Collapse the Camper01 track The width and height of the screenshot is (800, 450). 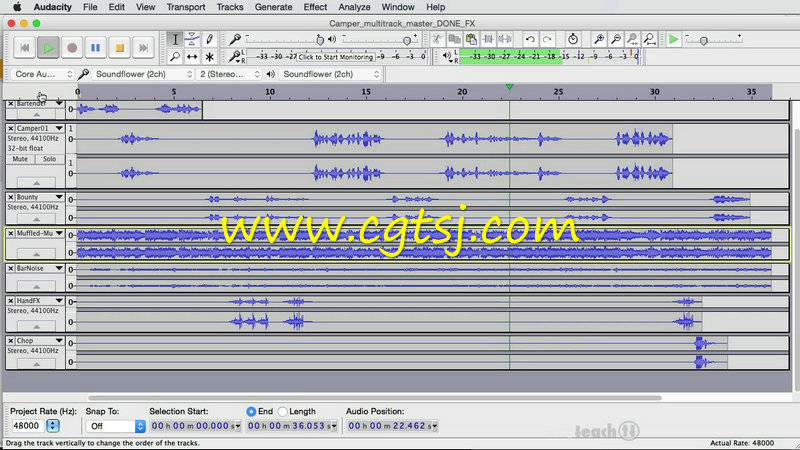[36, 183]
